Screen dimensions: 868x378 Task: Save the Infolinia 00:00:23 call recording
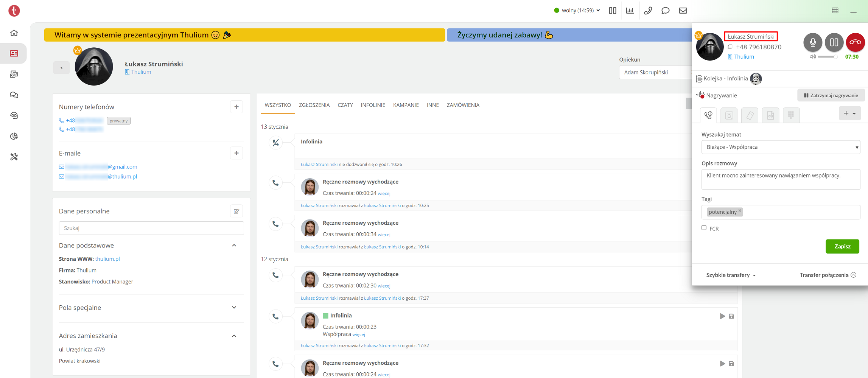(731, 316)
